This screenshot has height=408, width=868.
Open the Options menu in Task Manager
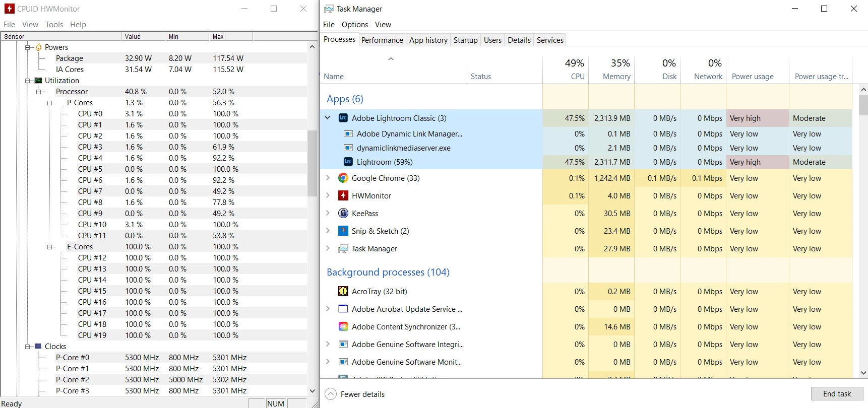(355, 24)
